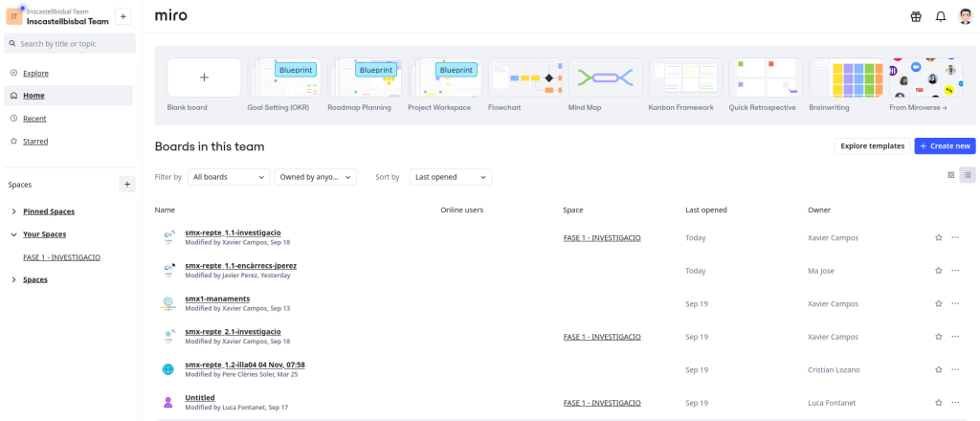Screen dimensions: 980x421
Task: Click the search by title field
Action: coord(70,44)
